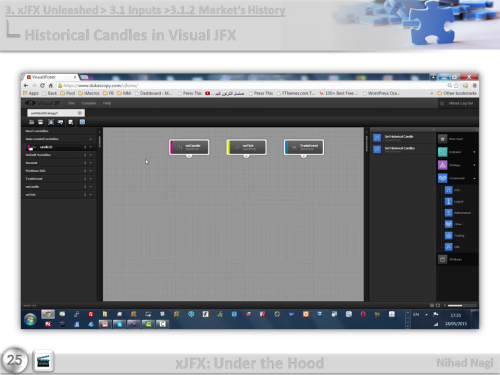The width and height of the screenshot is (500, 375).
Task: Expand the Account variables row arrow
Action: pos(90,163)
